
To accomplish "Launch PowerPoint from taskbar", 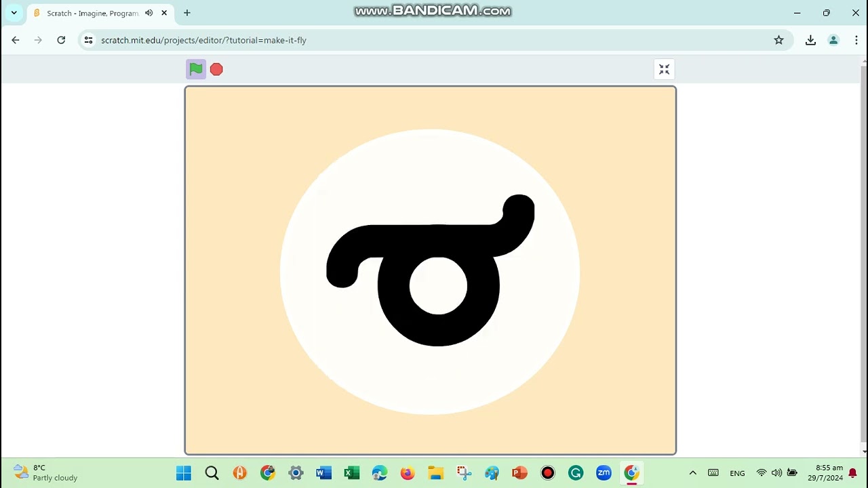I will pyautogui.click(x=519, y=473).
